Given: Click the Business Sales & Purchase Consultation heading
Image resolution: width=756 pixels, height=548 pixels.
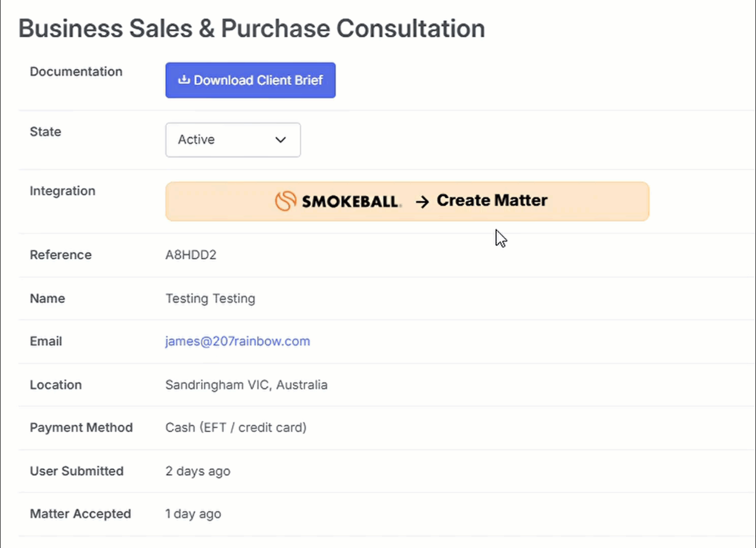Looking at the screenshot, I should (x=251, y=28).
